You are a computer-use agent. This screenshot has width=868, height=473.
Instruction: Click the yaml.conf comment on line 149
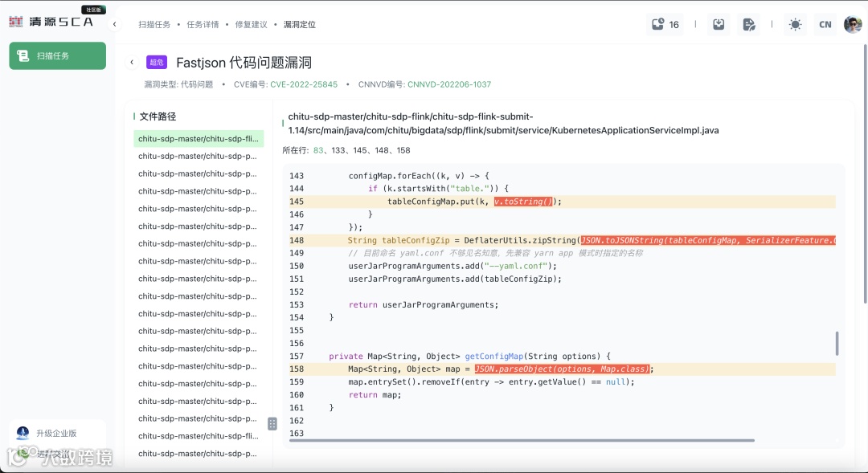pyautogui.click(x=495, y=254)
